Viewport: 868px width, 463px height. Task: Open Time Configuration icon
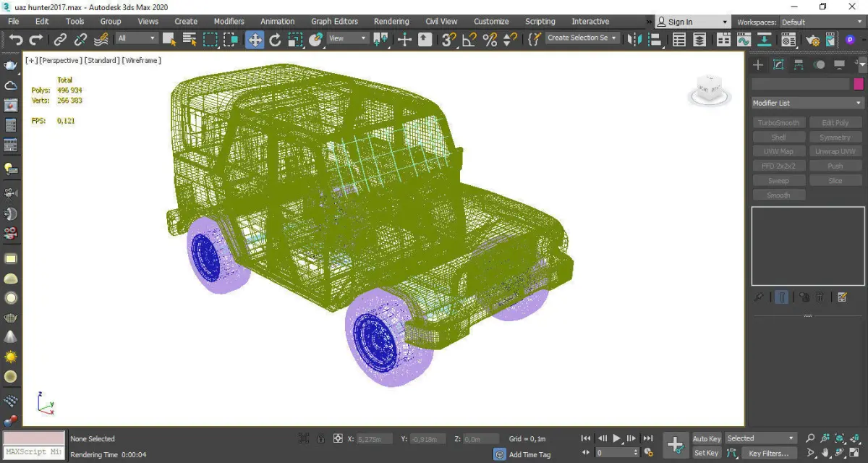[x=650, y=453]
